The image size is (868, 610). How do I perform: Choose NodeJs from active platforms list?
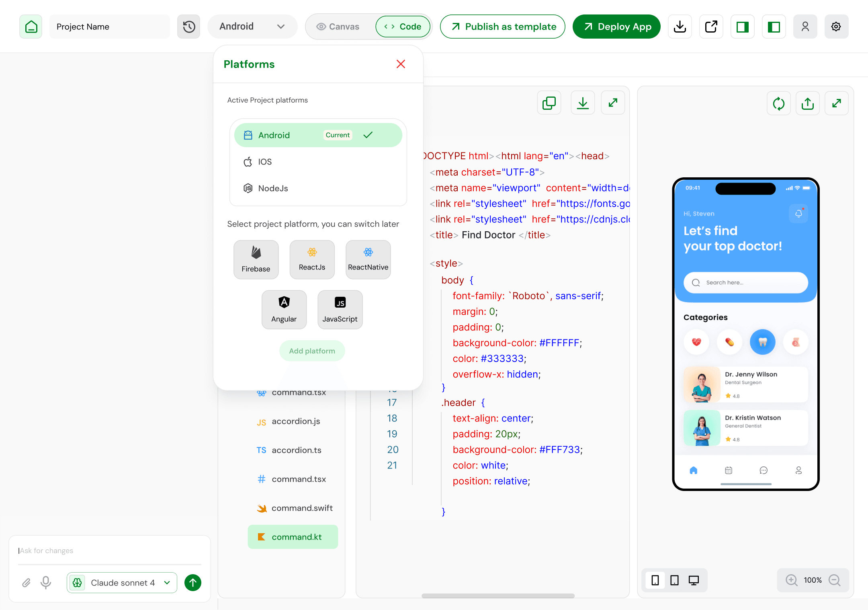click(273, 188)
